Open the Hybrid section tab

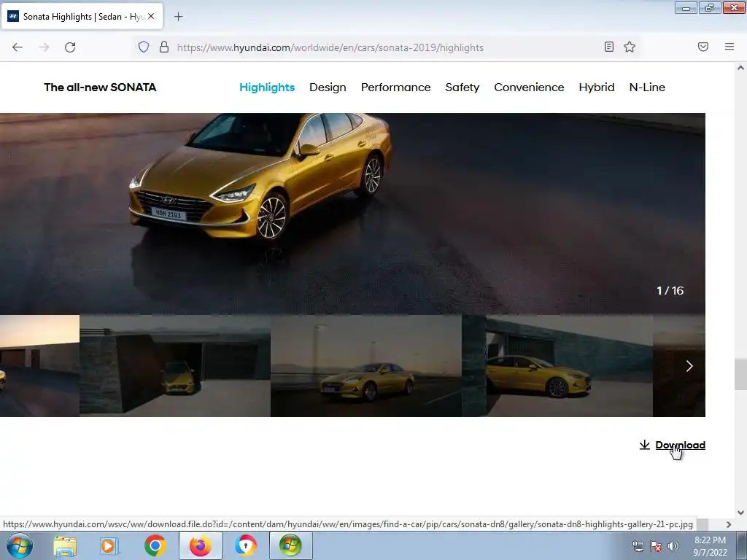pyautogui.click(x=597, y=87)
